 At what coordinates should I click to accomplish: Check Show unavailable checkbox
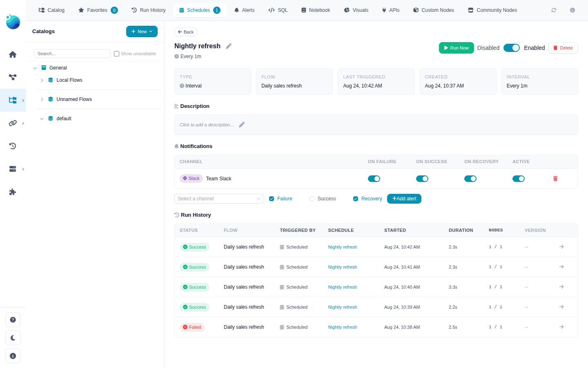click(116, 54)
